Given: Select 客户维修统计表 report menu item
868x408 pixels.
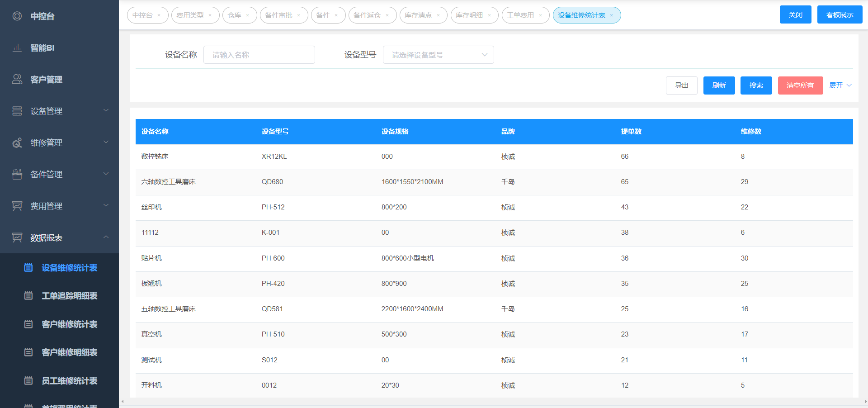Looking at the screenshot, I should coord(69,324).
